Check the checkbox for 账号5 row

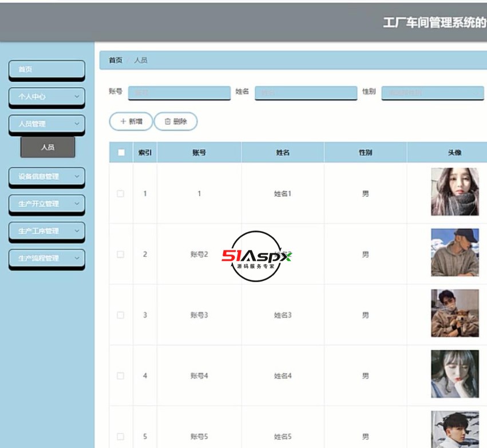(120, 436)
